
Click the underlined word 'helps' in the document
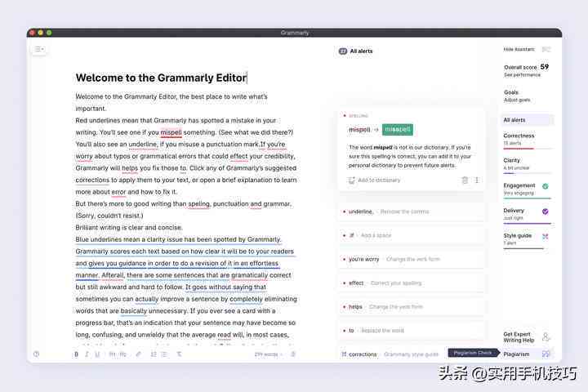(130, 168)
